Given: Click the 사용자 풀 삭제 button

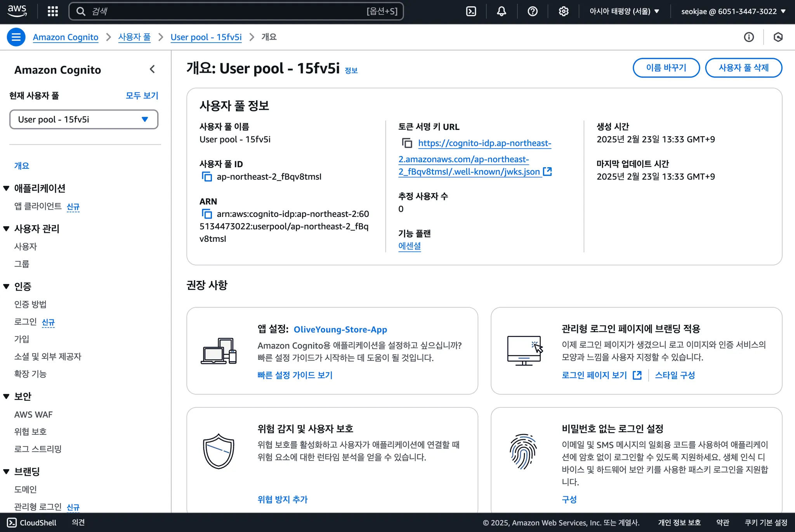Looking at the screenshot, I should tap(743, 68).
